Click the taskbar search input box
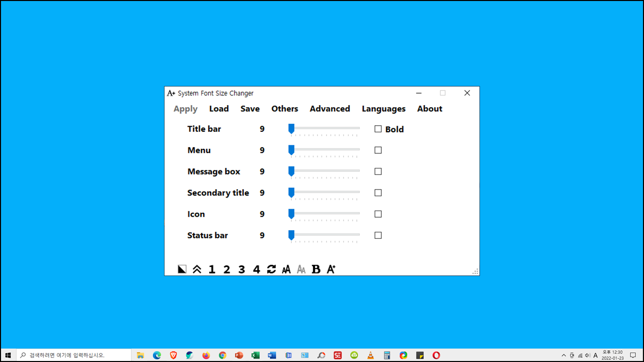The width and height of the screenshot is (644, 362). point(74,355)
